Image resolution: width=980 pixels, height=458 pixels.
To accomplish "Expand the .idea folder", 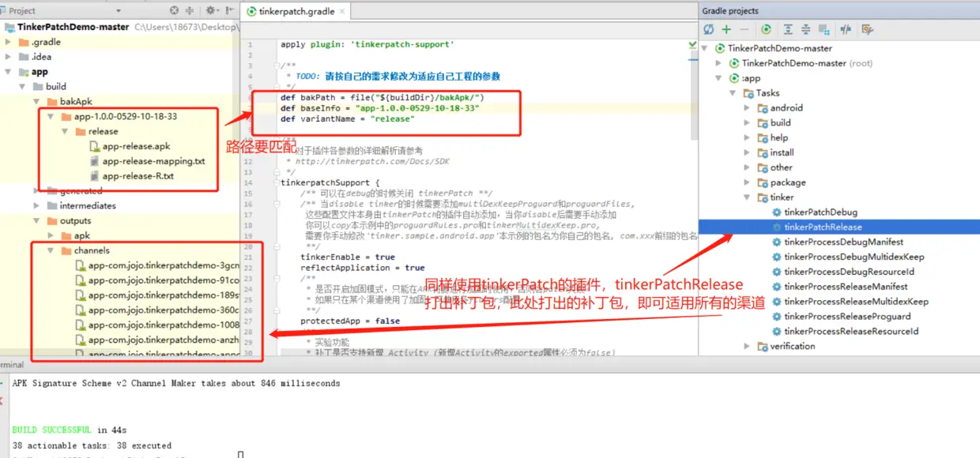I will coord(8,57).
